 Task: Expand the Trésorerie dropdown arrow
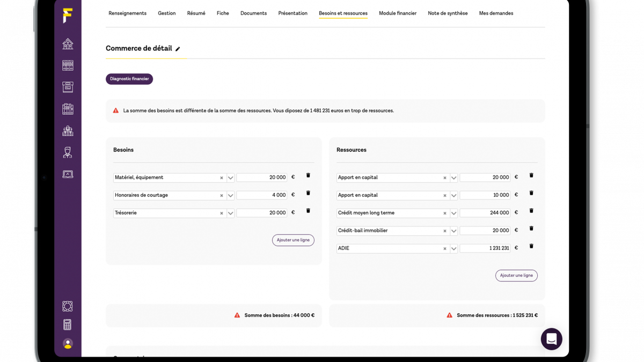pos(231,213)
